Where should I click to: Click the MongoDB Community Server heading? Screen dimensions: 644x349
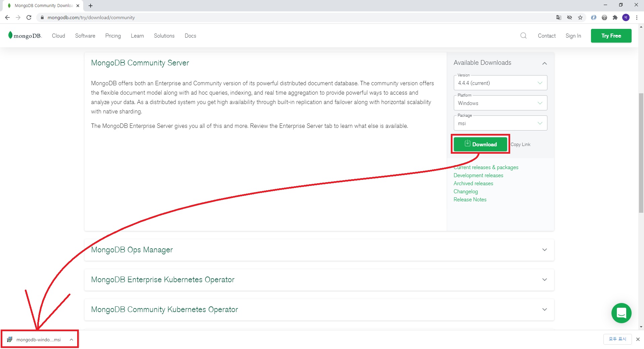[x=140, y=63]
